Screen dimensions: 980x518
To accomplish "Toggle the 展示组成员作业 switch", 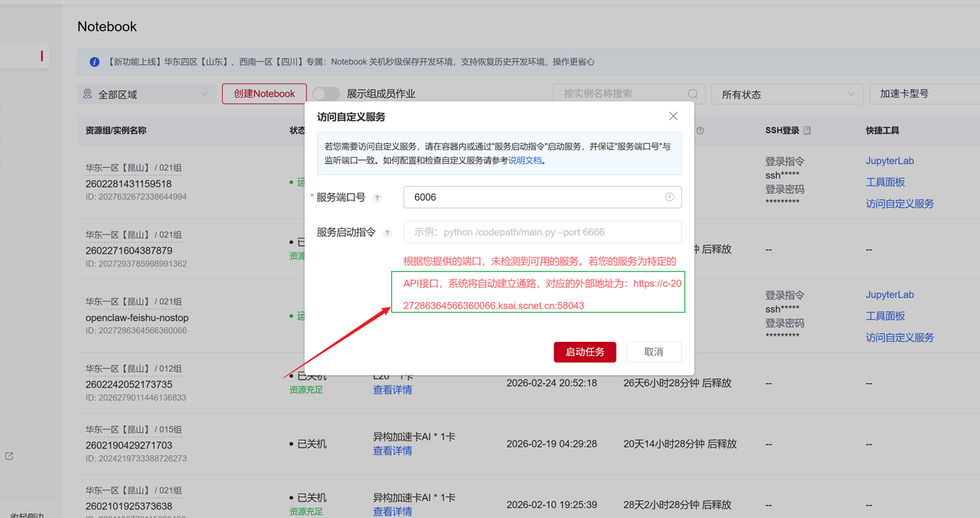I will tap(325, 93).
